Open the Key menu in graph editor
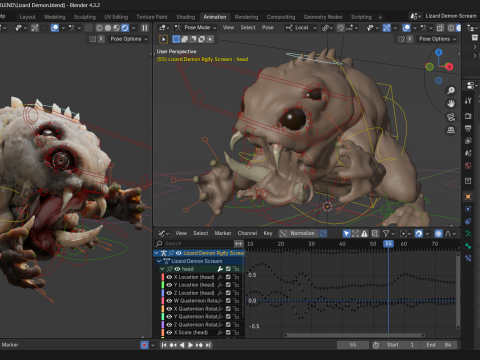The height and width of the screenshot is (360, 480). [268, 233]
